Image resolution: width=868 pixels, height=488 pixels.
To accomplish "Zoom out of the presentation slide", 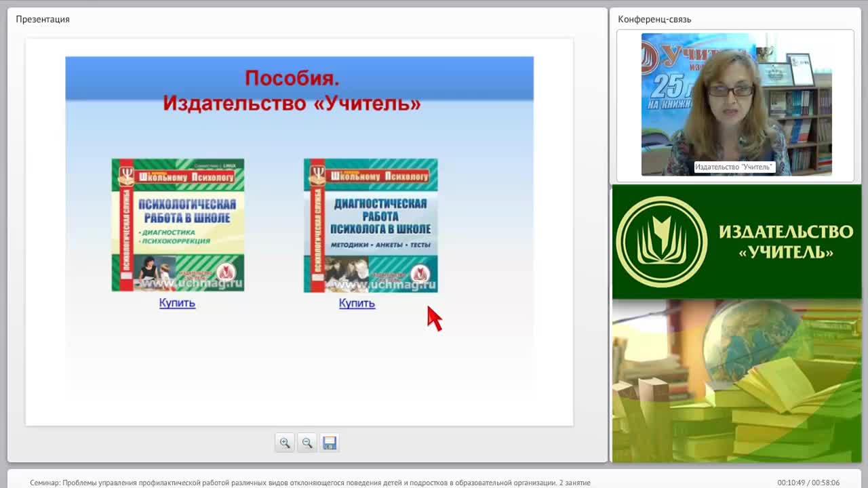I will coord(307,443).
